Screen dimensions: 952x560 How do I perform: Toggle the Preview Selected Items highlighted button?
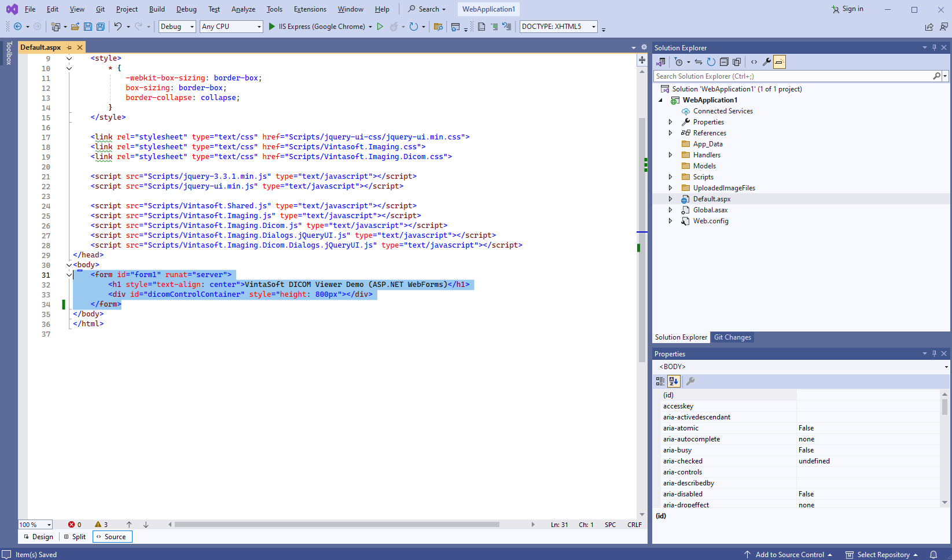(x=780, y=62)
